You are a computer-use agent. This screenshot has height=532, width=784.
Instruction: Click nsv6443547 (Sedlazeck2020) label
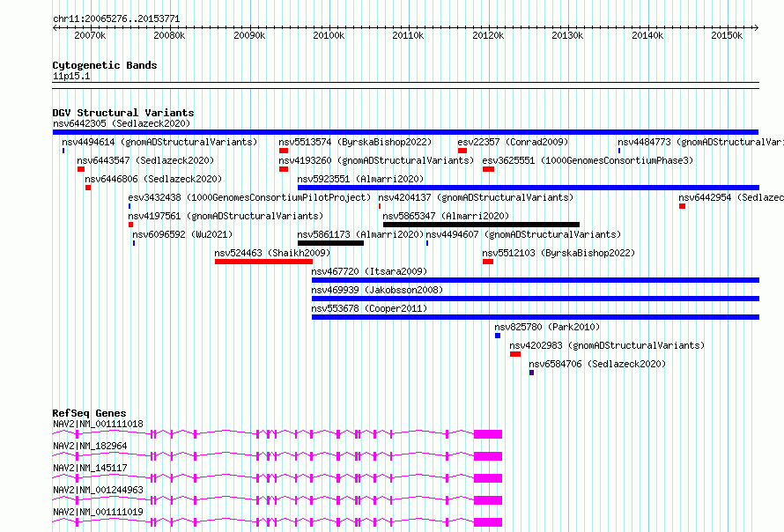tap(145, 160)
